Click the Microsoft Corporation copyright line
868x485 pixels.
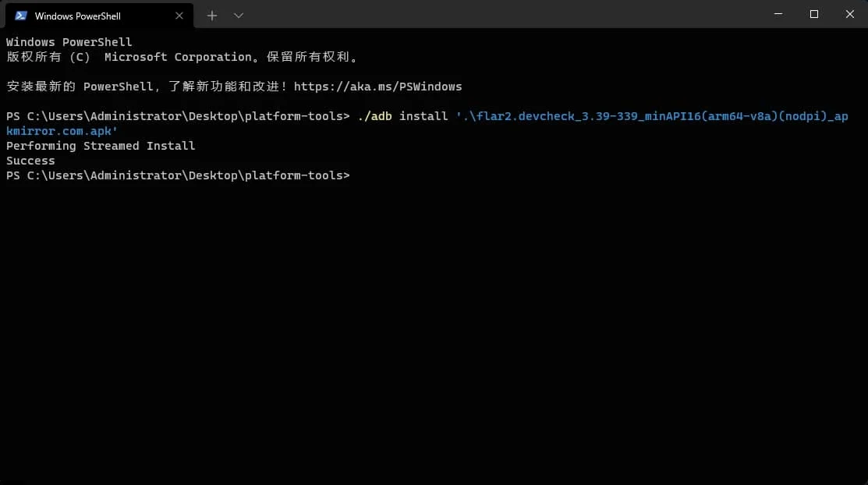tap(182, 57)
